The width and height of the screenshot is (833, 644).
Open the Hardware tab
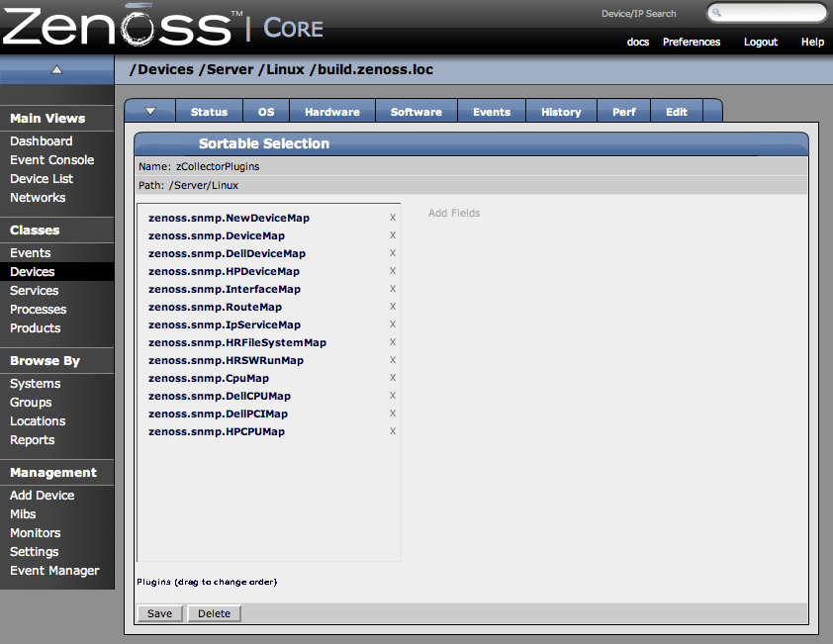pos(332,112)
